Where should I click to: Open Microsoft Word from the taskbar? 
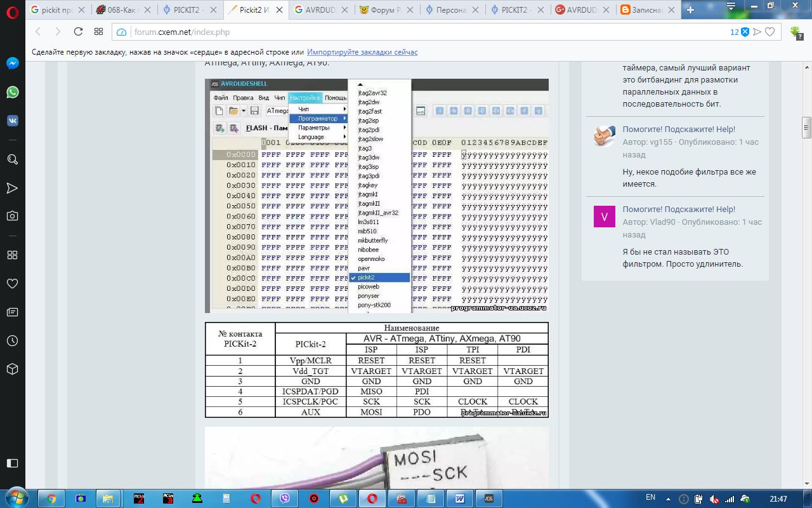(460, 498)
